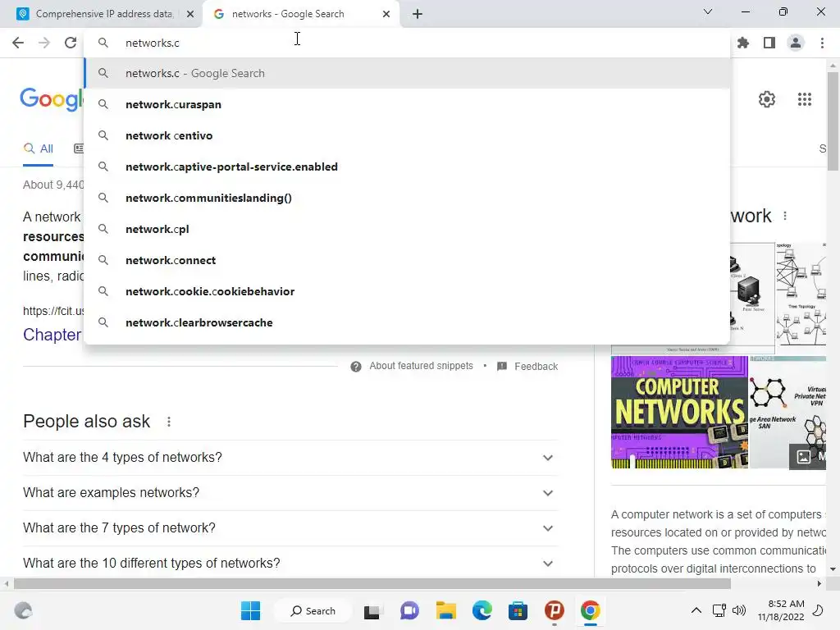This screenshot has width=840, height=630.
Task: Open the Windows Start menu
Action: (x=251, y=610)
